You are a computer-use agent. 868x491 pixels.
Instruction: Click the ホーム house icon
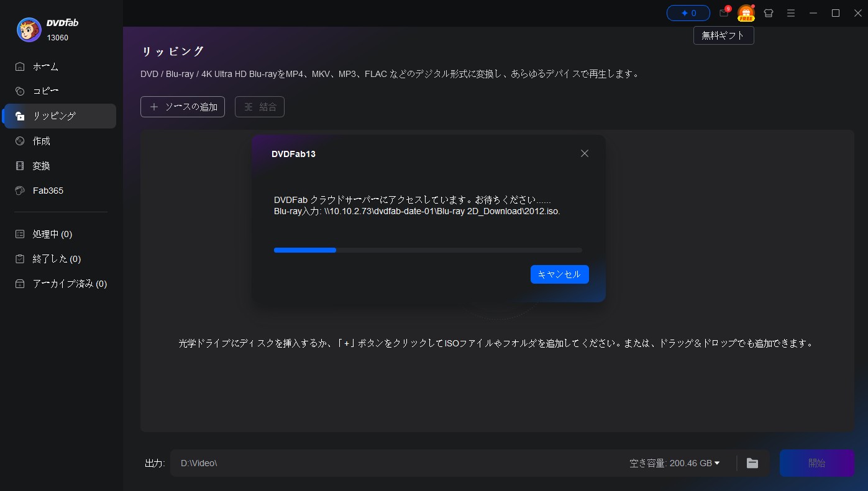[x=21, y=66]
